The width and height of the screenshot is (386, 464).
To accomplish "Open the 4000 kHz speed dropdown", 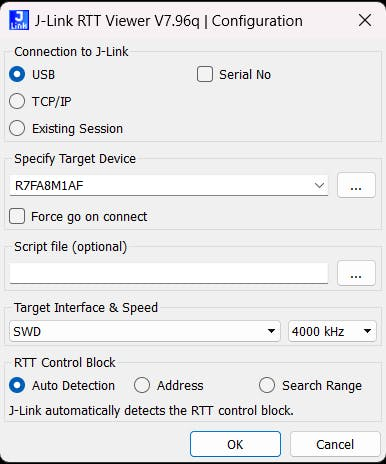I will pyautogui.click(x=332, y=331).
